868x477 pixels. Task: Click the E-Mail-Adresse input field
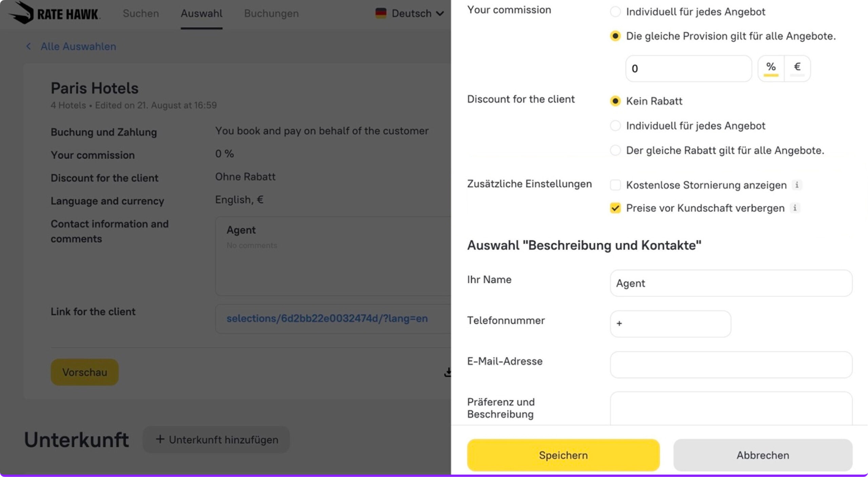coord(731,364)
